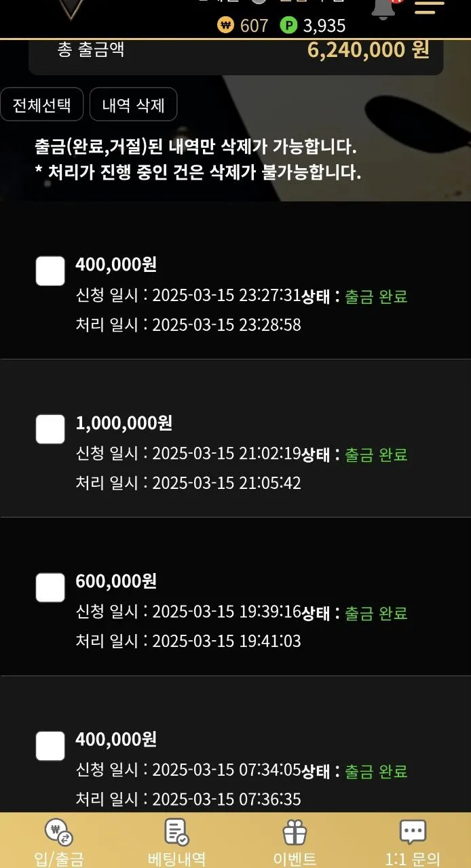The height and width of the screenshot is (868, 471).
Task: Open 베팅내역 betting history icon
Action: 177,831
